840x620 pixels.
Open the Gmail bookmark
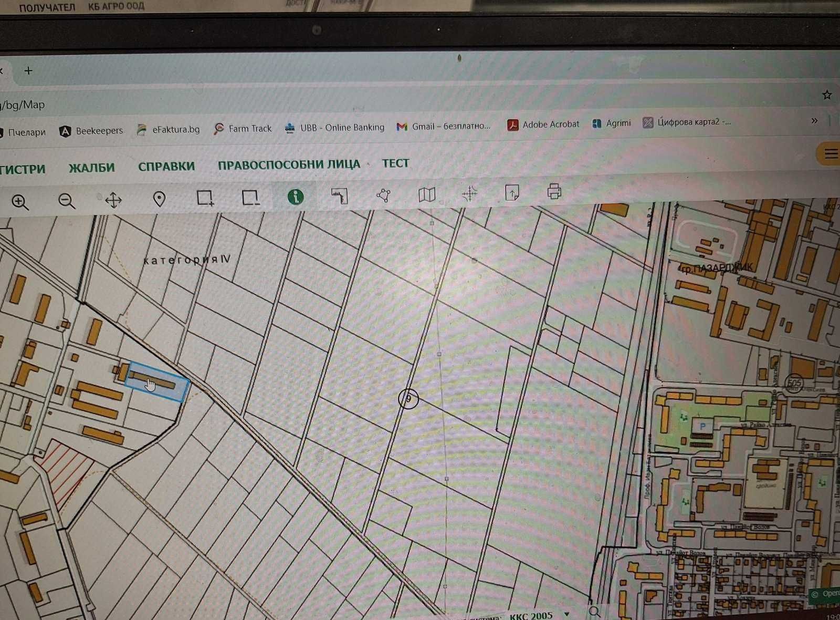click(444, 126)
